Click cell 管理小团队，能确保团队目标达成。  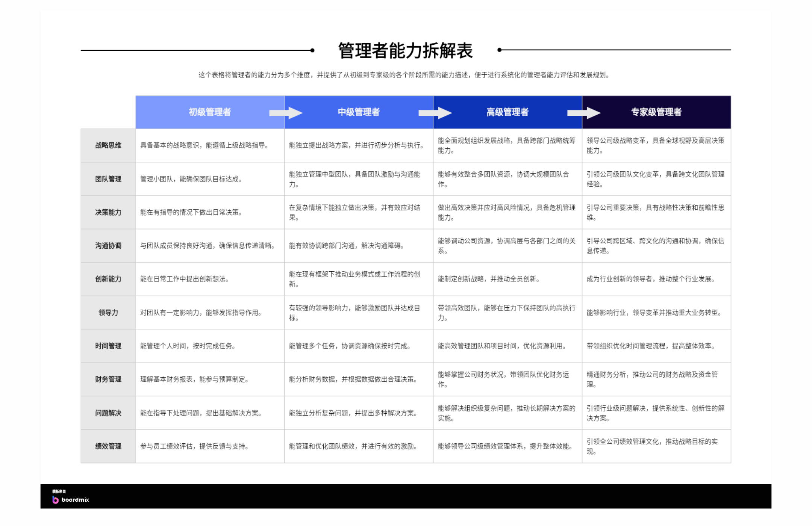pos(210,179)
